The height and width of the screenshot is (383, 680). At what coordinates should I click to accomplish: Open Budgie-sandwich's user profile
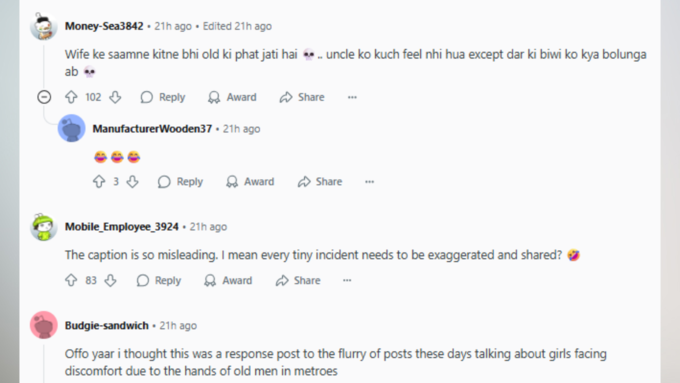(107, 326)
